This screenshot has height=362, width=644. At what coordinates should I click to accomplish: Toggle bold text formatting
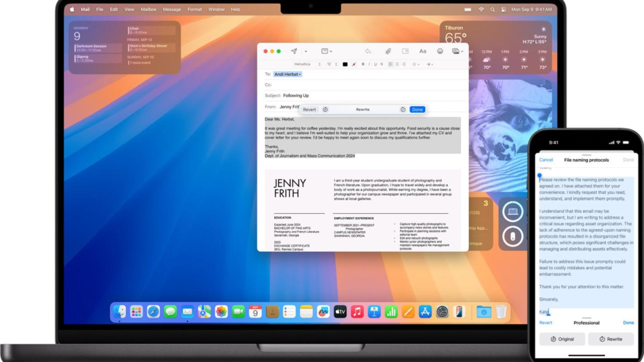[363, 64]
